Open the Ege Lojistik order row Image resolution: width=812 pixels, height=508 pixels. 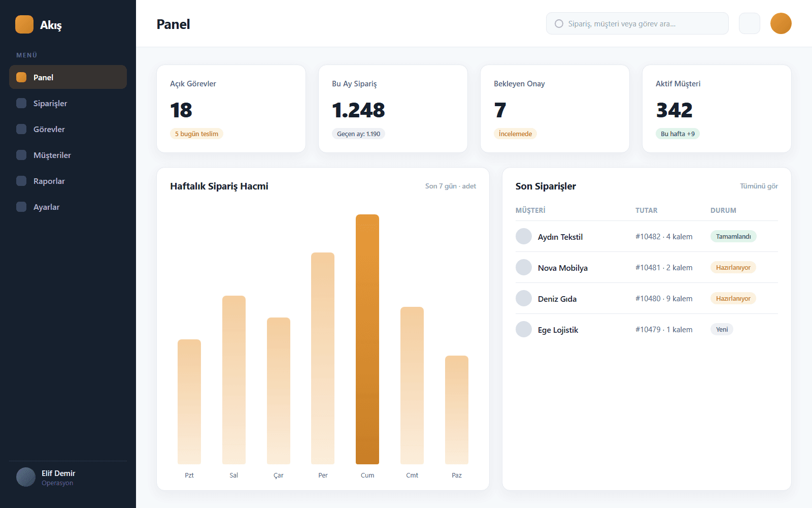coord(647,330)
